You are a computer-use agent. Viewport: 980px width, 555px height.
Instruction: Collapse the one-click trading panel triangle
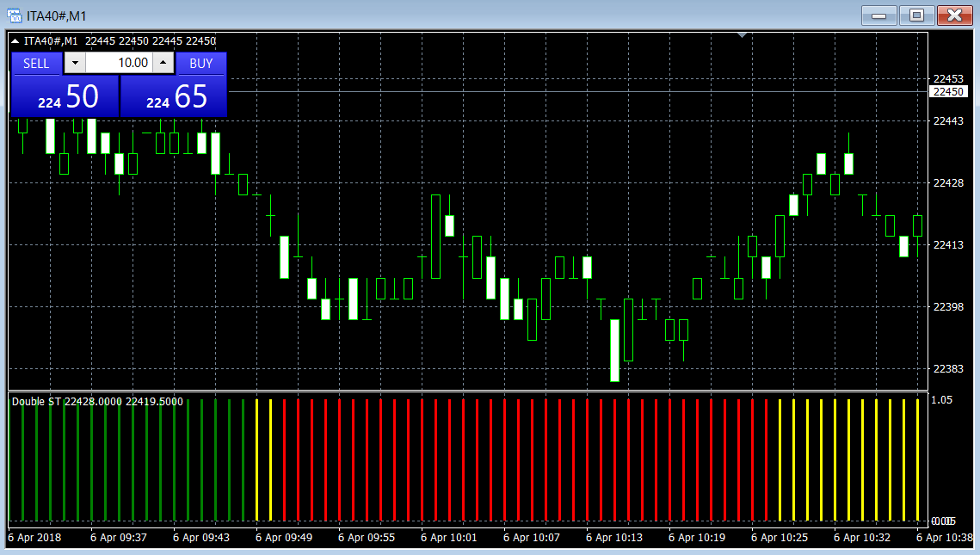click(16, 41)
